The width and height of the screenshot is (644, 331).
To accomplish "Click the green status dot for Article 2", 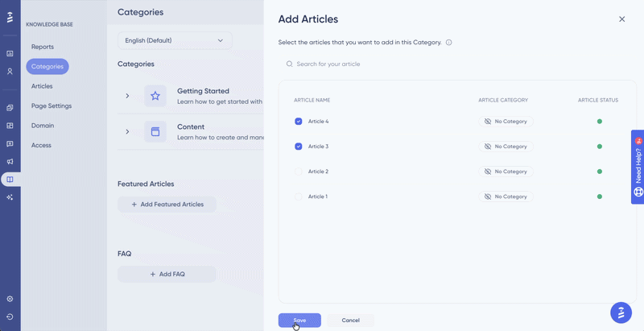I will point(600,172).
